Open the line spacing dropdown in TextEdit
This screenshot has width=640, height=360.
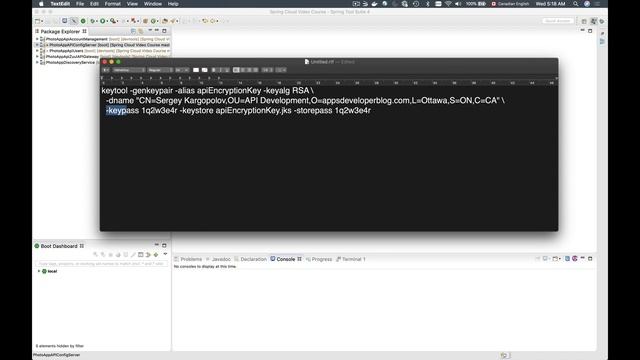267,70
